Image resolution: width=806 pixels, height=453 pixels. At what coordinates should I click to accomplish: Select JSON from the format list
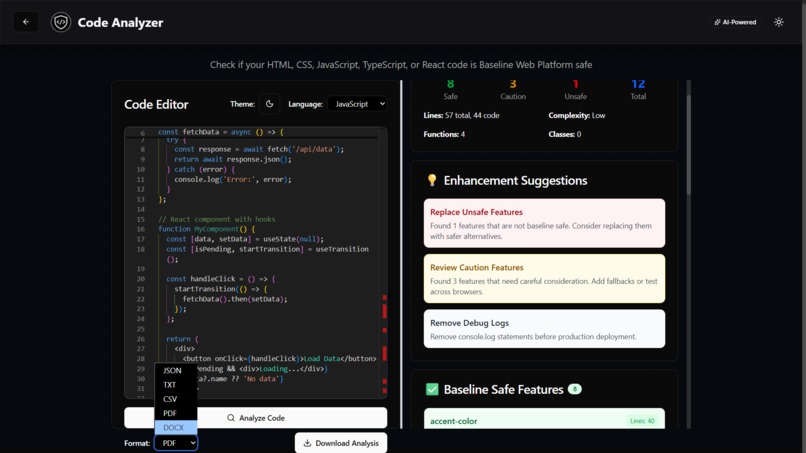[176, 370]
